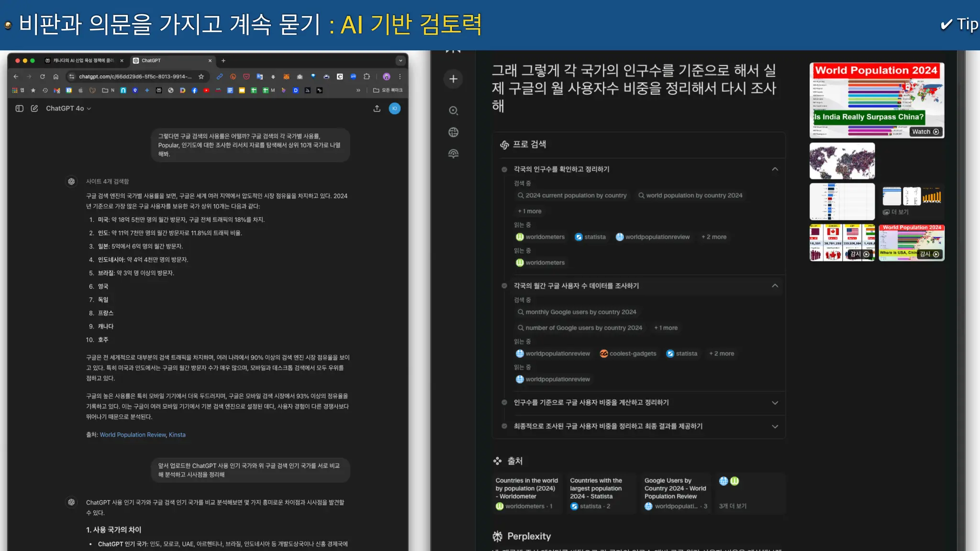Click the '2024 current population by country' query
The width and height of the screenshot is (980, 551).
tap(572, 195)
